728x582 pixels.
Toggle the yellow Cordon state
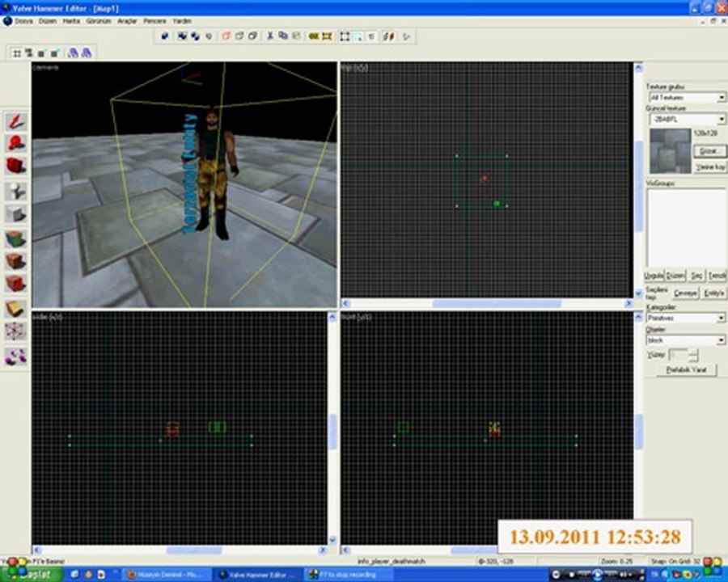coord(313,36)
